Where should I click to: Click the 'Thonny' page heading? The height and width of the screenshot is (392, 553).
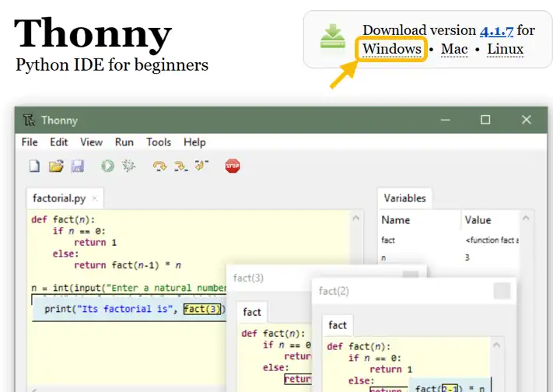click(x=93, y=33)
